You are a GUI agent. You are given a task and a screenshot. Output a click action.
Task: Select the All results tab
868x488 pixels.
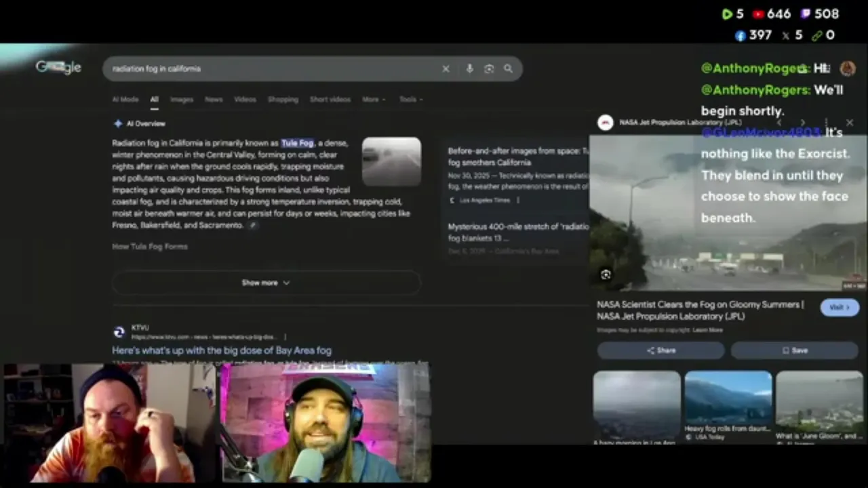(154, 99)
